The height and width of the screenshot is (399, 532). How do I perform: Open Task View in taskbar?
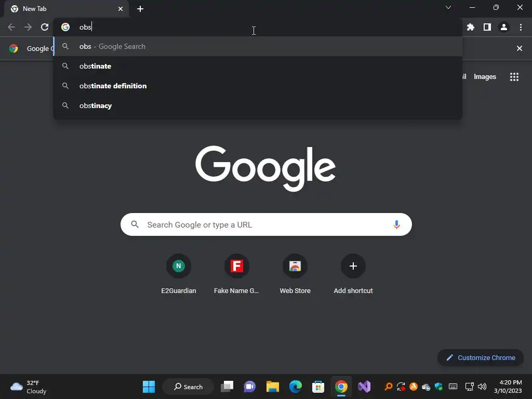click(x=227, y=387)
